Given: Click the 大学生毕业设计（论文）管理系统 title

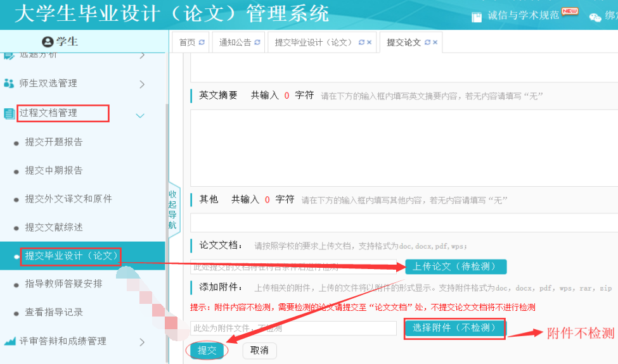Looking at the screenshot, I should [172, 13].
